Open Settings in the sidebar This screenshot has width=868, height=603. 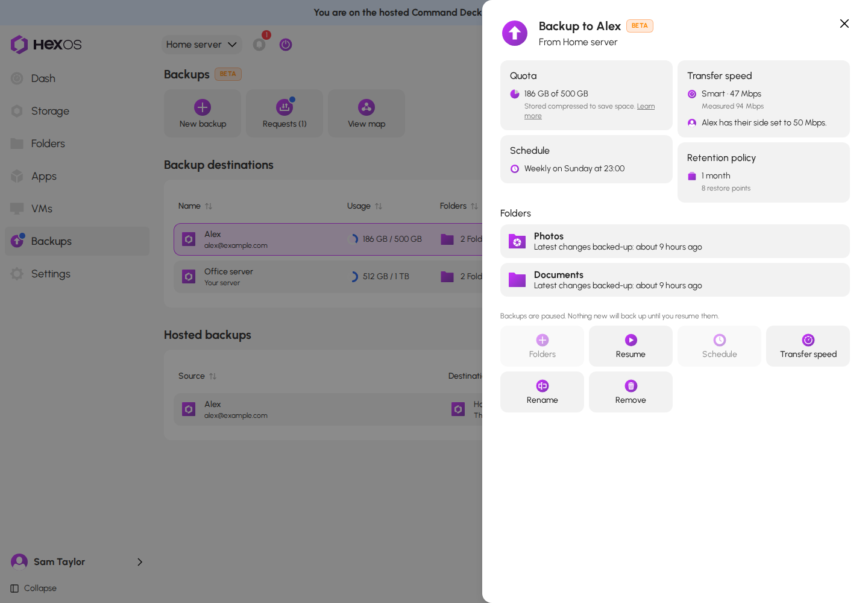tap(77, 274)
